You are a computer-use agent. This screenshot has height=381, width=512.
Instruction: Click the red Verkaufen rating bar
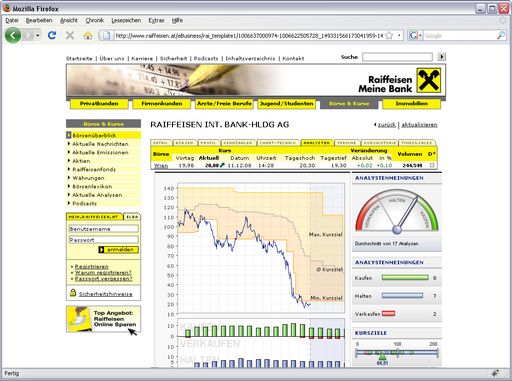pos(388,313)
